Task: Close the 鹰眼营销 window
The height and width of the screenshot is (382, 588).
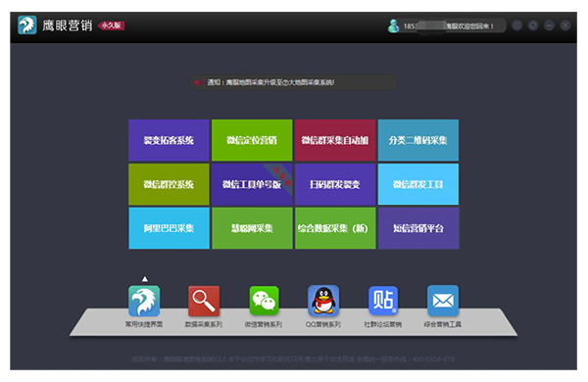Action: point(565,25)
